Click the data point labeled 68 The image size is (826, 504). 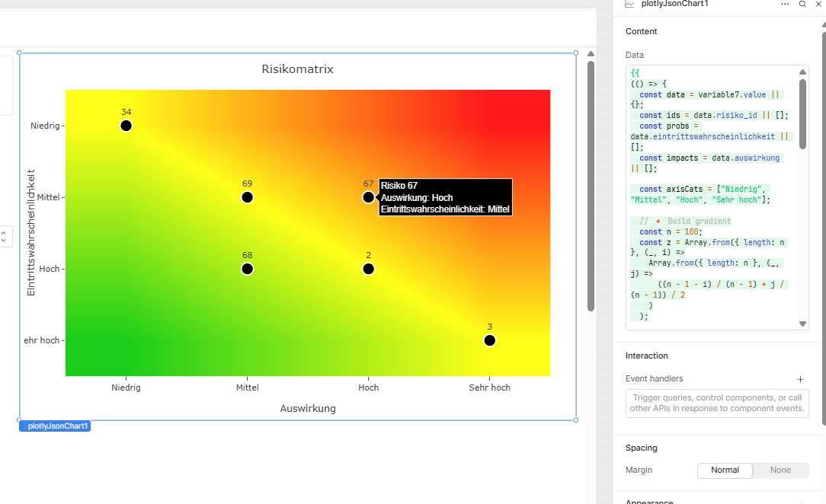[x=247, y=269]
